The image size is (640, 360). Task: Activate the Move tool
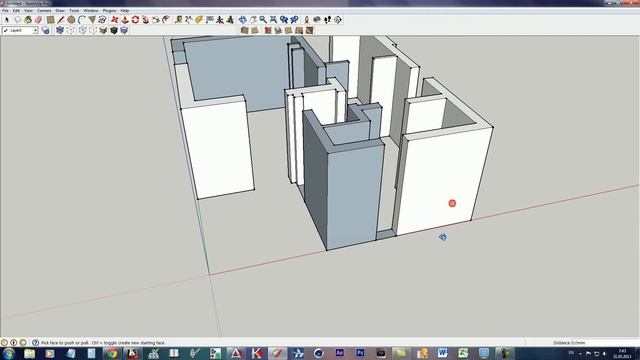click(115, 20)
